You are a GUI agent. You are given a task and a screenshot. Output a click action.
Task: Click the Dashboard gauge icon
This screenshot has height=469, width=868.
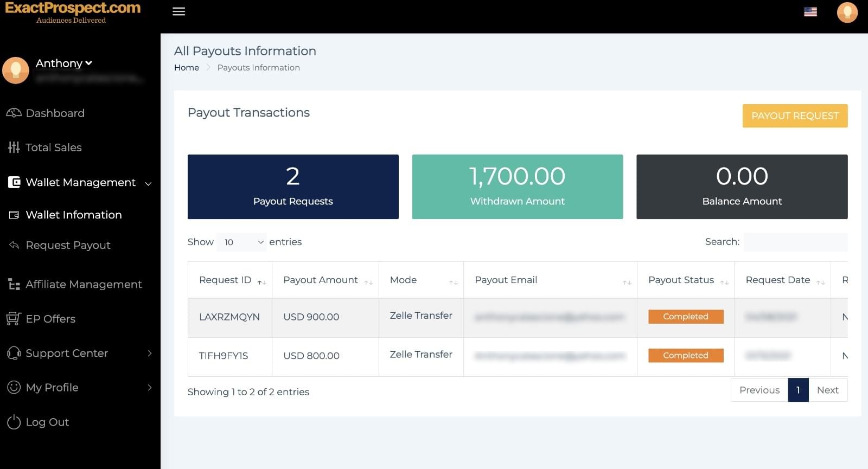(14, 113)
